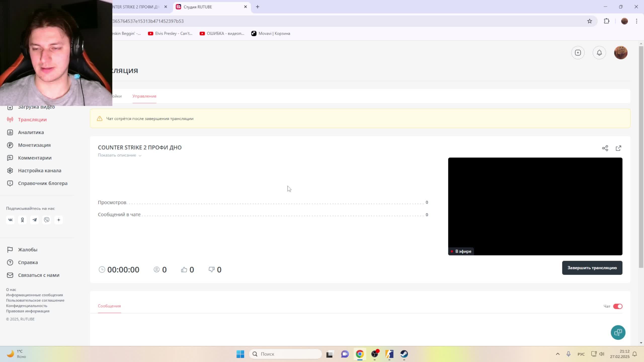Click the Viber social icon
The height and width of the screenshot is (362, 644).
47,220
